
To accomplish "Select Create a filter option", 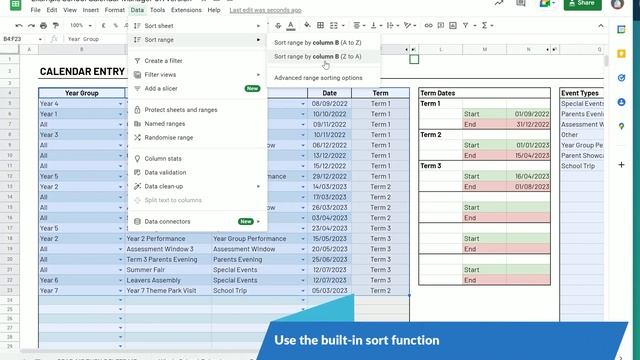I will coord(198,60).
